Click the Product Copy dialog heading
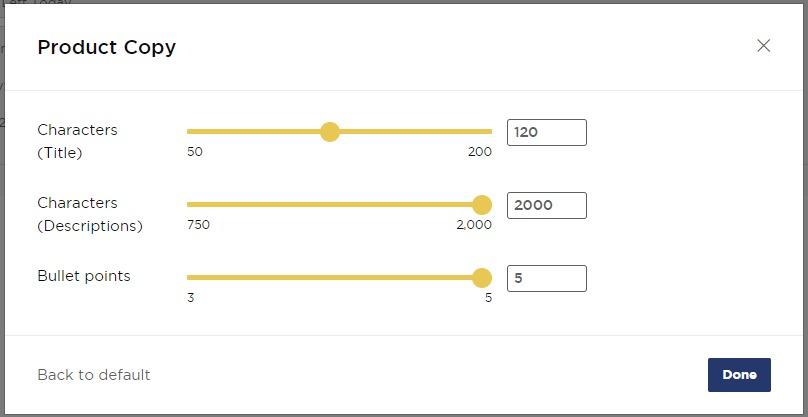This screenshot has width=808, height=417. tap(106, 47)
